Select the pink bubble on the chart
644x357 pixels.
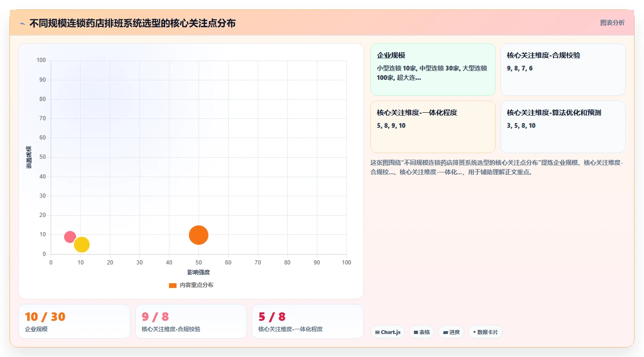coord(70,237)
